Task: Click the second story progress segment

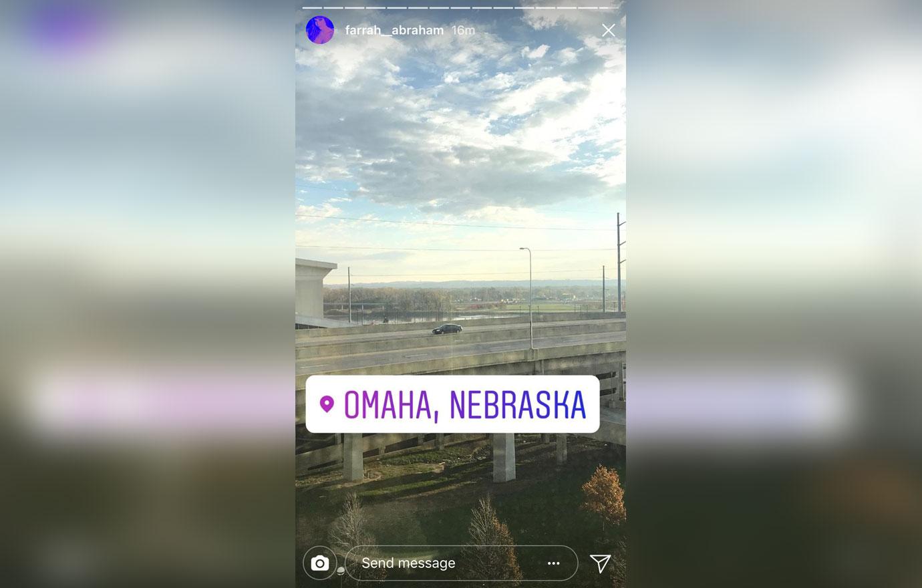Action: tap(333, 8)
